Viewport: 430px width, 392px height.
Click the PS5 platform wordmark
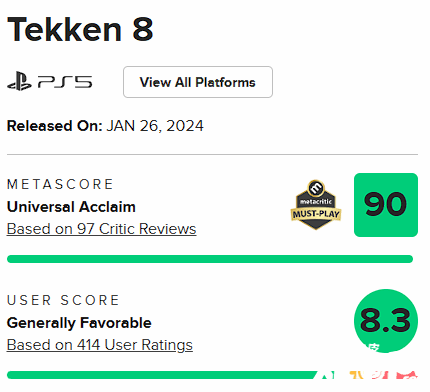coord(65,82)
